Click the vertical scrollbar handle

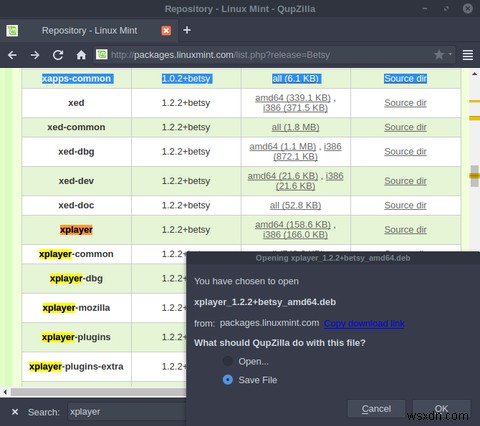point(474,176)
